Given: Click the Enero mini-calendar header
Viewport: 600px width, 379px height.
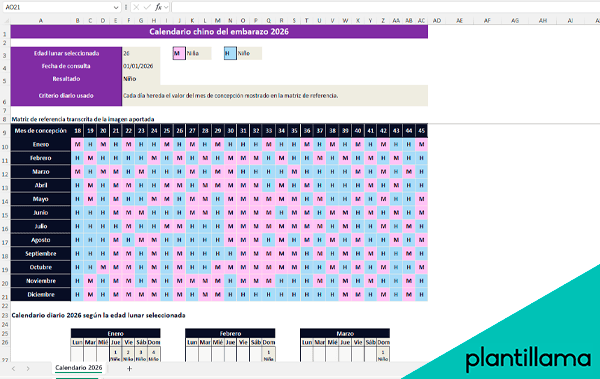Looking at the screenshot, I should tap(116, 333).
